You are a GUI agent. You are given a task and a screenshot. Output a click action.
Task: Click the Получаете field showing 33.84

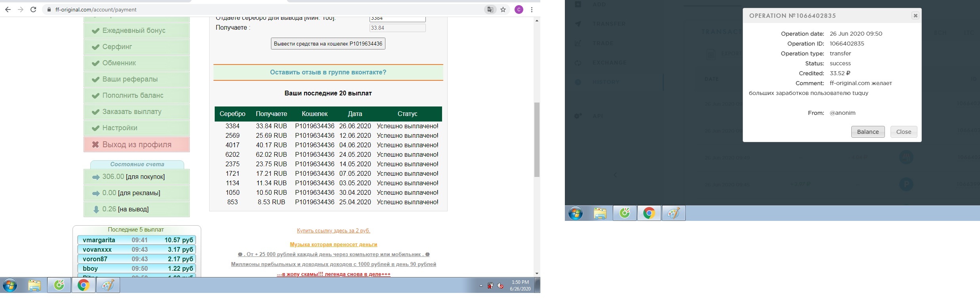point(397,28)
